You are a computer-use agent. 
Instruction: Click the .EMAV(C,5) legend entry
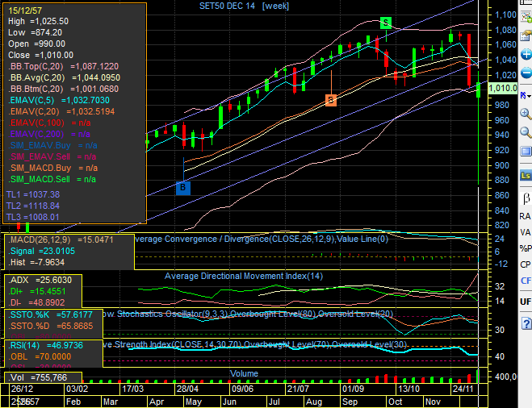[x=59, y=100]
